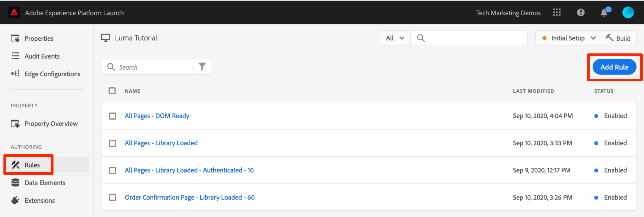This screenshot has width=644, height=217.
Task: Open All Pages - Library Loaded rule link
Action: pos(161,143)
